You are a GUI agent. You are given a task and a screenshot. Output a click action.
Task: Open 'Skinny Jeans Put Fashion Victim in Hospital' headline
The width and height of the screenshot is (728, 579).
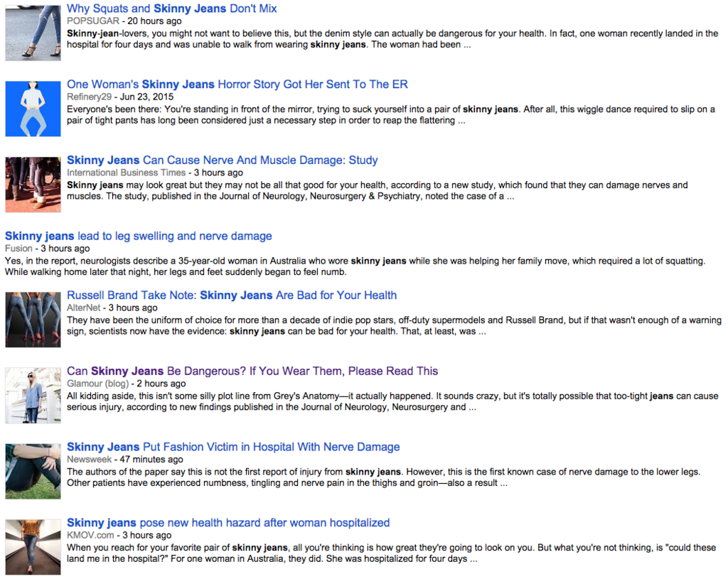(x=233, y=447)
